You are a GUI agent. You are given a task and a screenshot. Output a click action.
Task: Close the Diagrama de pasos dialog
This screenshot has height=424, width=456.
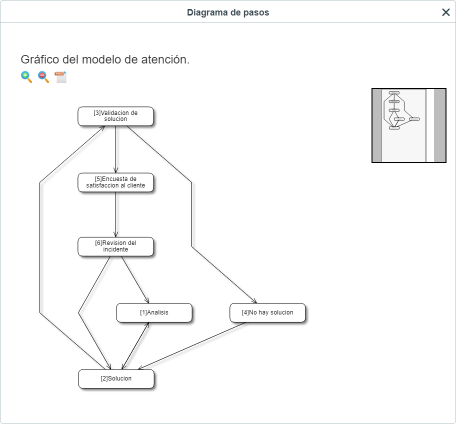pos(446,12)
